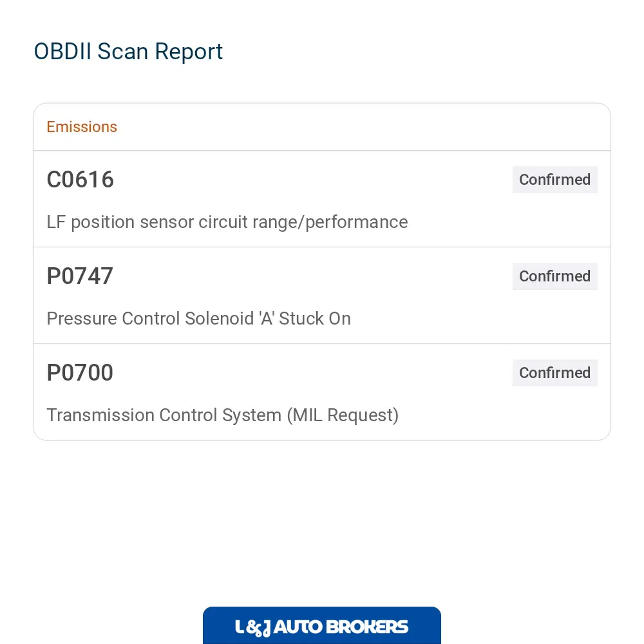
Task: Click the OBDII Scan Report title
Action: [x=128, y=52]
